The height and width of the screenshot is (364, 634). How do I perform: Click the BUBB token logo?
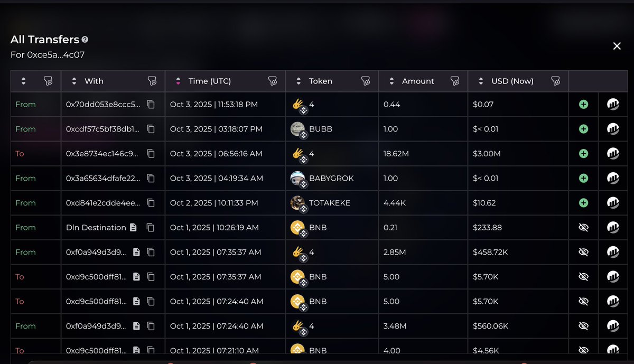pos(298,129)
